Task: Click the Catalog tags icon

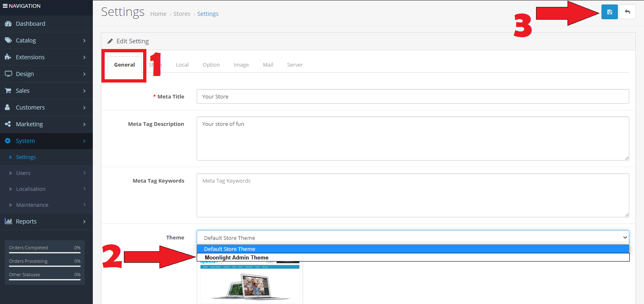Action: [x=8, y=40]
